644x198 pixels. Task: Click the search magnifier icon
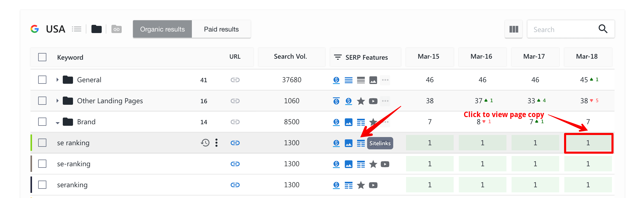click(603, 29)
